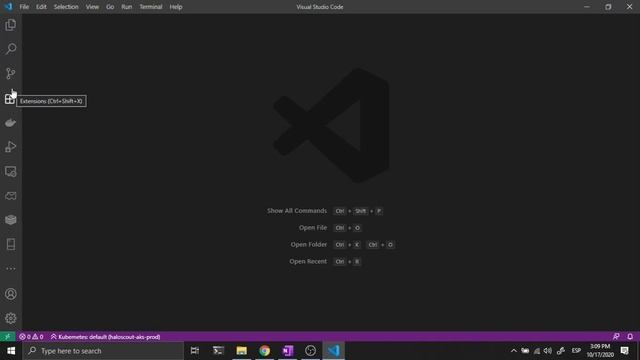Show additional views ellipsis

click(11, 269)
